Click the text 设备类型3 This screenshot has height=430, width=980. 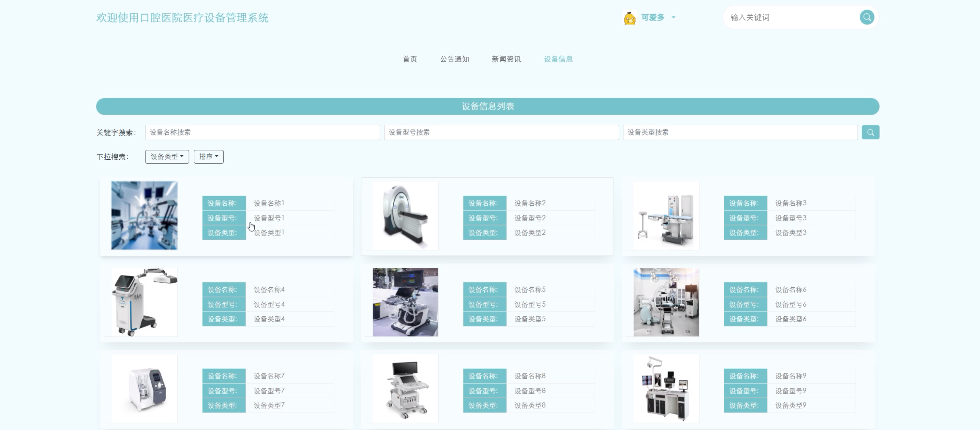coord(791,233)
